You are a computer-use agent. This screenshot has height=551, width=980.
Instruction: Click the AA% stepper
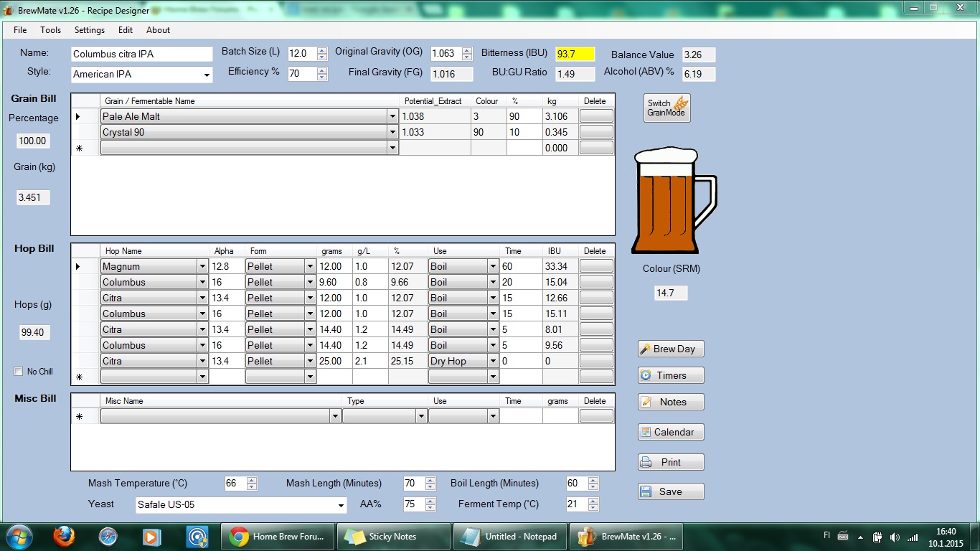point(430,505)
